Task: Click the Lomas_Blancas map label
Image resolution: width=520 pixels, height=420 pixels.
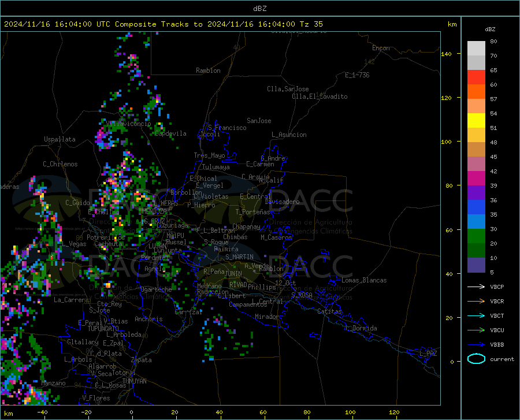Action: click(x=364, y=280)
